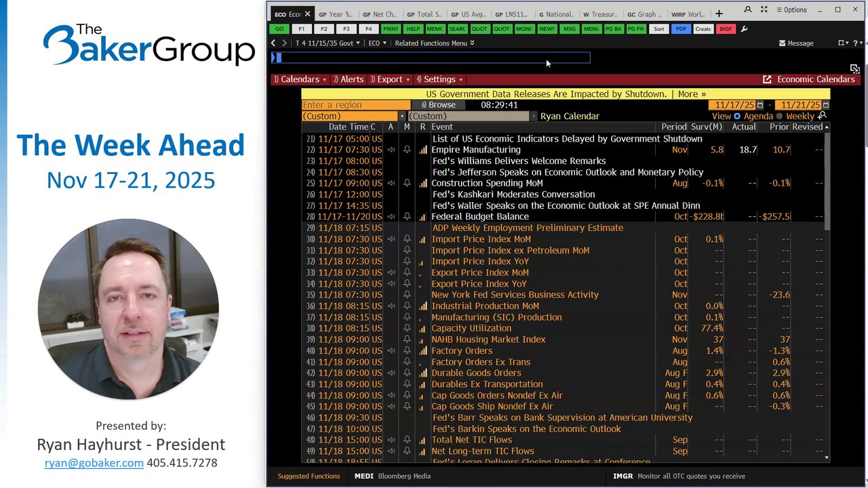Screen dimensions: 868x488
Task: Open the start date 11/17/25 calendar picker
Action: pos(760,105)
